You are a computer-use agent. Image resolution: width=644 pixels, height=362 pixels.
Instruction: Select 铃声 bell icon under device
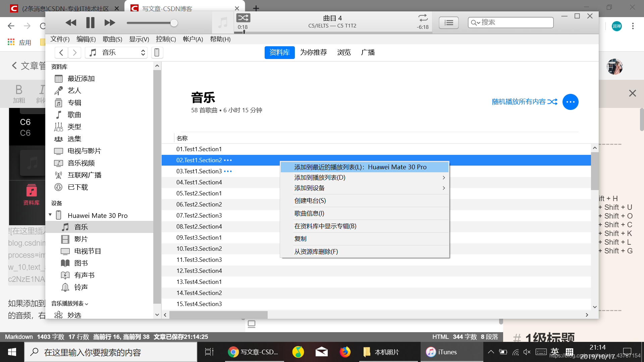tap(65, 288)
